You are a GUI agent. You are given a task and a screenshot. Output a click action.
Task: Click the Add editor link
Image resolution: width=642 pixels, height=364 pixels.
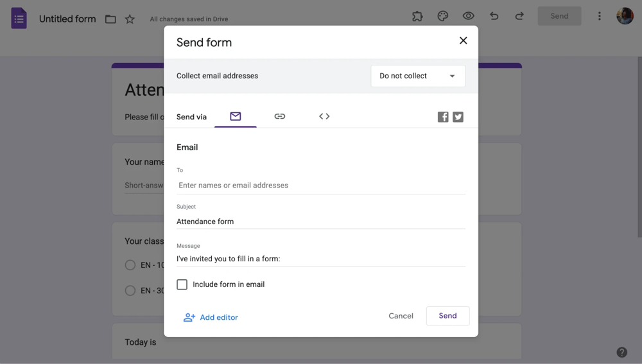(211, 317)
